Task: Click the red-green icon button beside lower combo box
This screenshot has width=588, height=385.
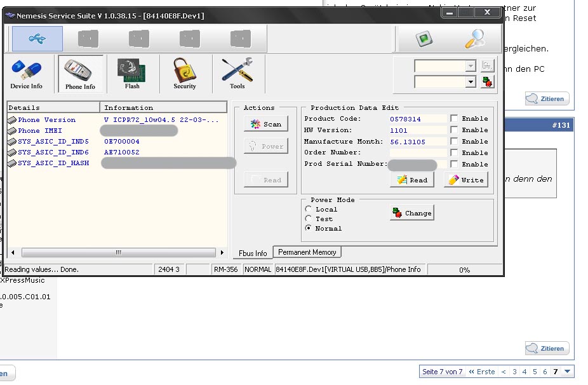Action: coord(487,81)
